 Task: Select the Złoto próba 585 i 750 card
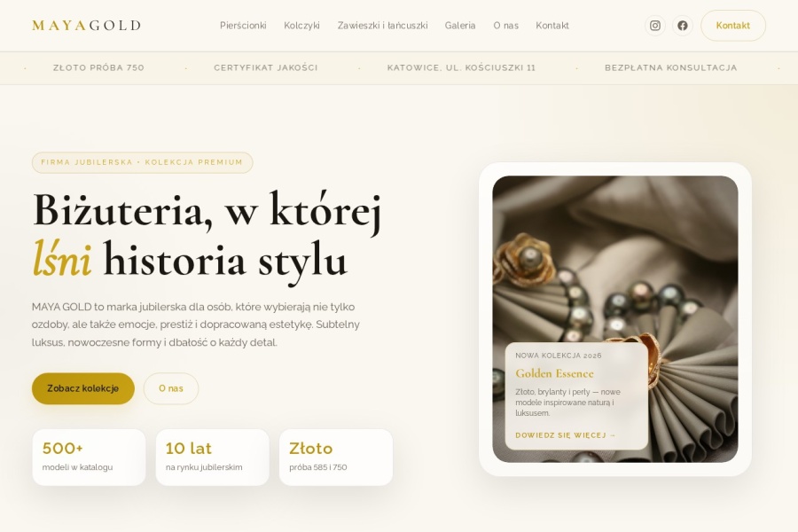(336, 458)
